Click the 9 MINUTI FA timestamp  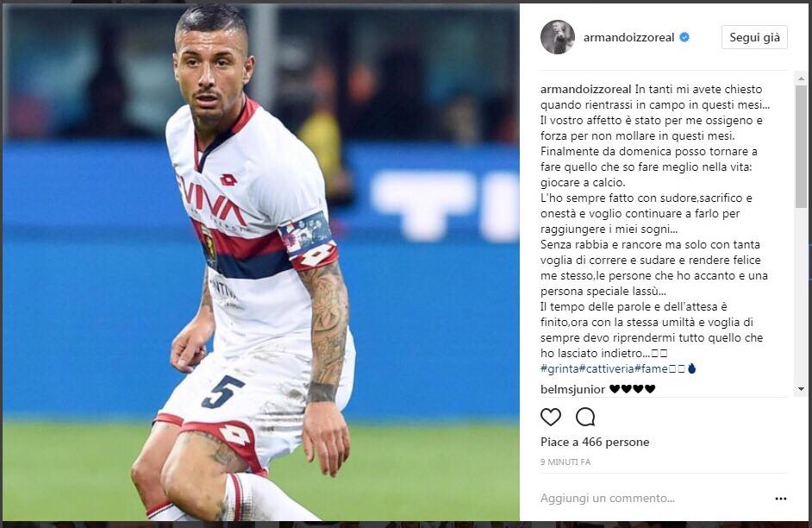click(x=565, y=462)
